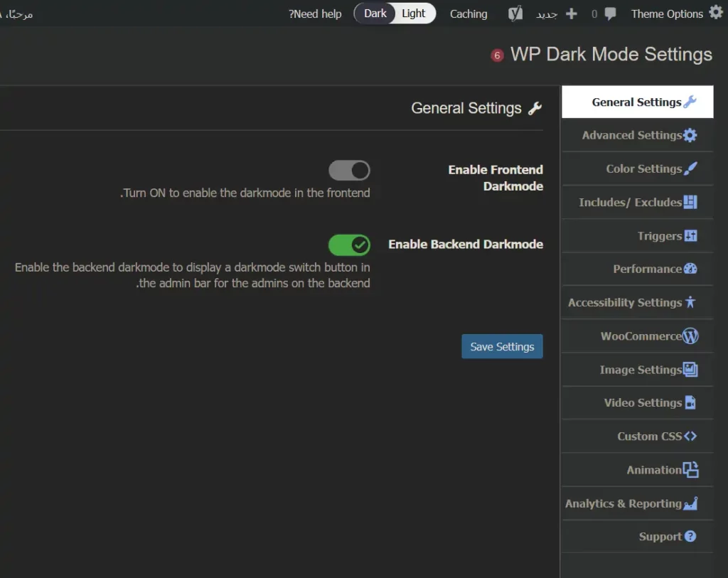Switch admin bar to Light mode
The height and width of the screenshot is (578, 728).
(414, 14)
